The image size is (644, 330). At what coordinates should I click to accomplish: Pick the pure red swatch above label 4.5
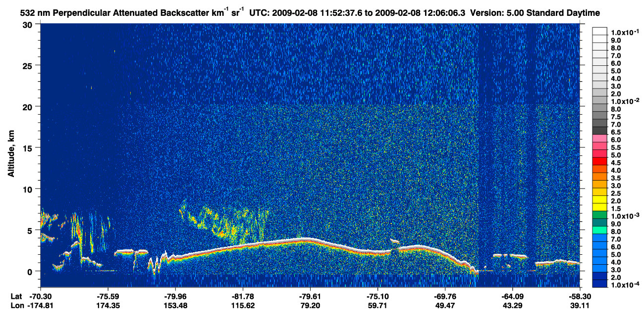pos(600,161)
